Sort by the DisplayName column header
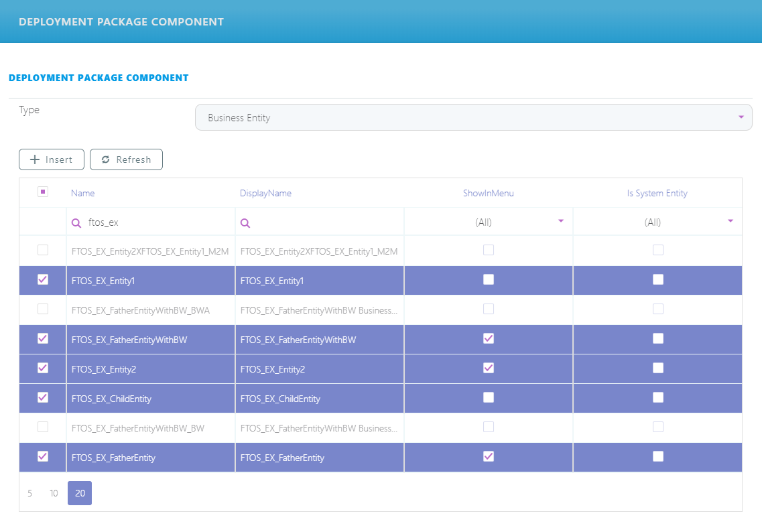 point(265,193)
